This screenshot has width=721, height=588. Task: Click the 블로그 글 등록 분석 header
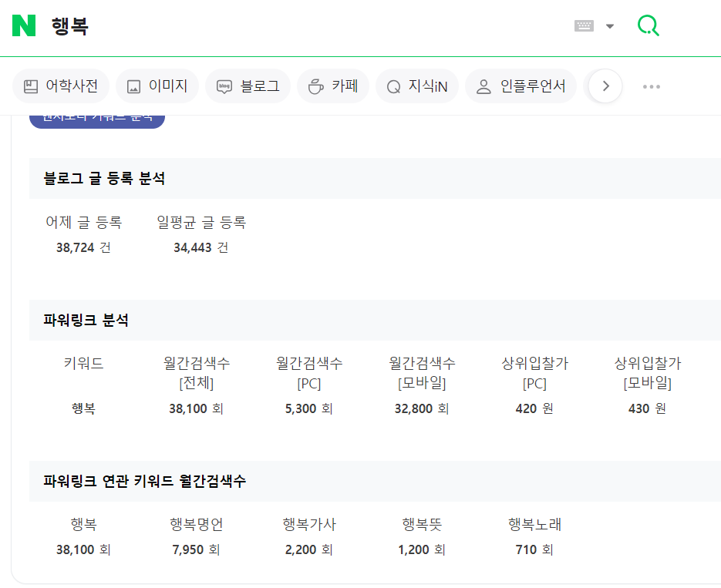pos(104,179)
